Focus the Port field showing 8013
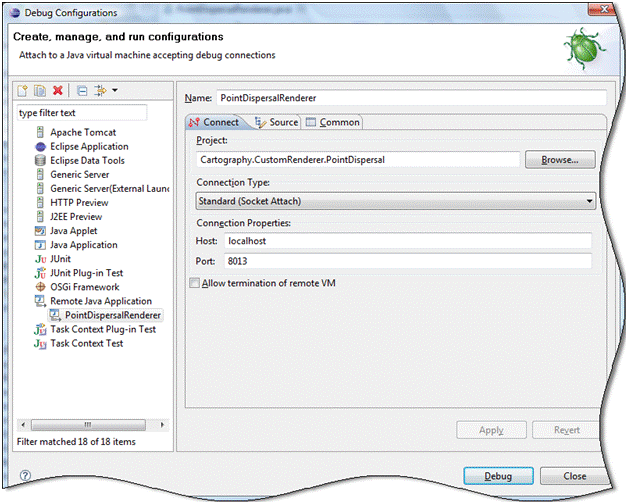628x504 pixels. coord(408,261)
